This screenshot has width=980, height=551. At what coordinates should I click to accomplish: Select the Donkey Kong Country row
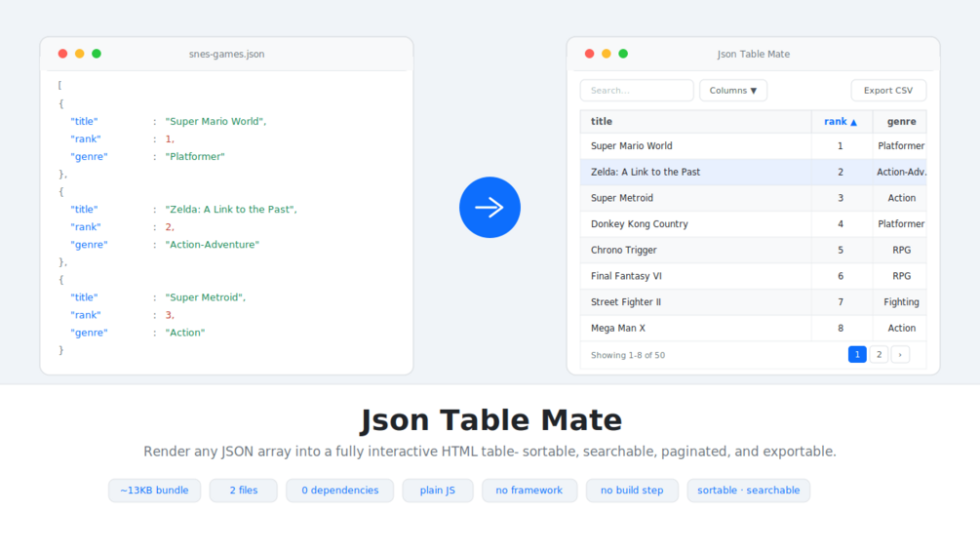pyautogui.click(x=753, y=223)
